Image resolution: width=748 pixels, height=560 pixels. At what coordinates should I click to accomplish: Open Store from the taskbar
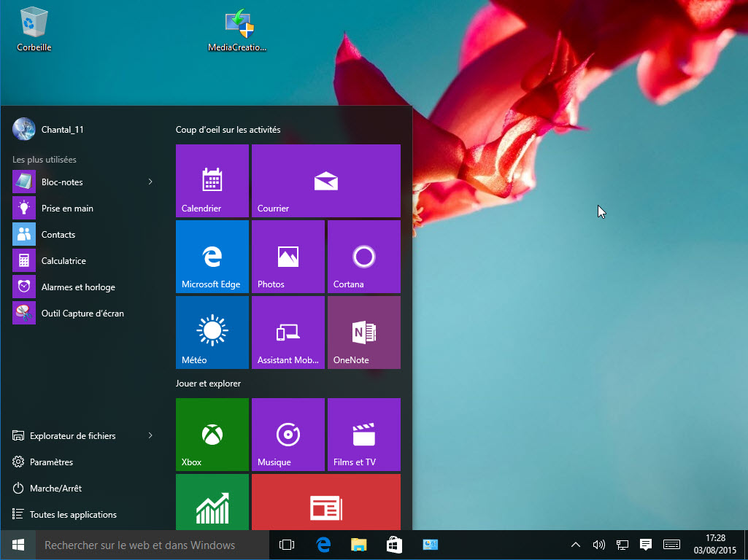[394, 545]
